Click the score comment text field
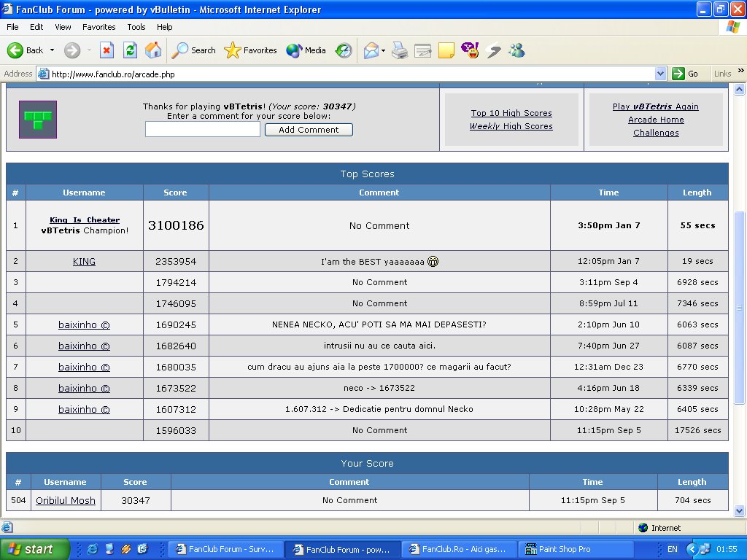This screenshot has height=560, width=747. point(203,129)
